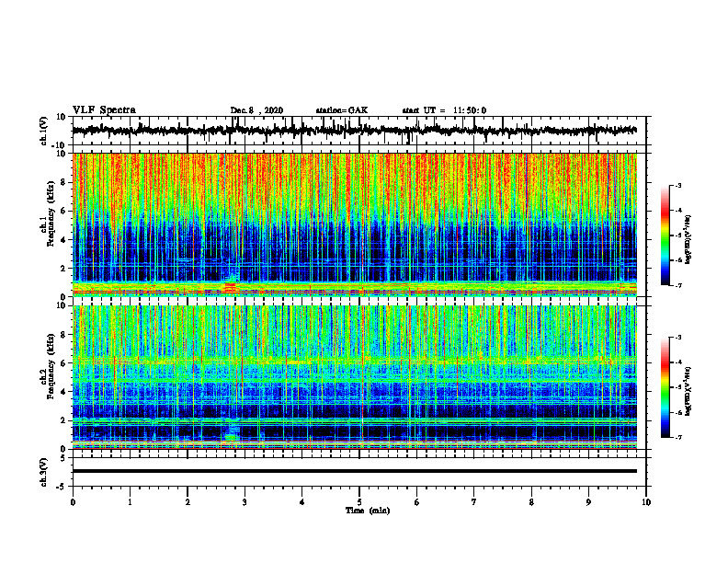Click the 'VLF Spectra' plot title
728x563 pixels.
pos(104,110)
